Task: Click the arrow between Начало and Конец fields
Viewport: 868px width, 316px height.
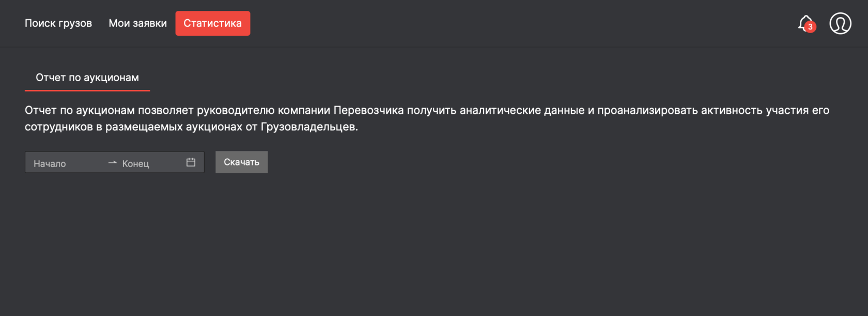Action: 112,162
